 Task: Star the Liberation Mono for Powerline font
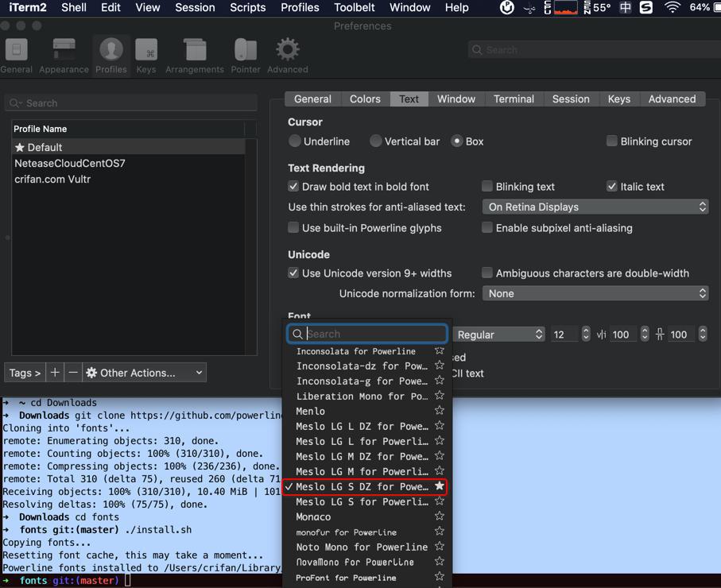tap(440, 396)
